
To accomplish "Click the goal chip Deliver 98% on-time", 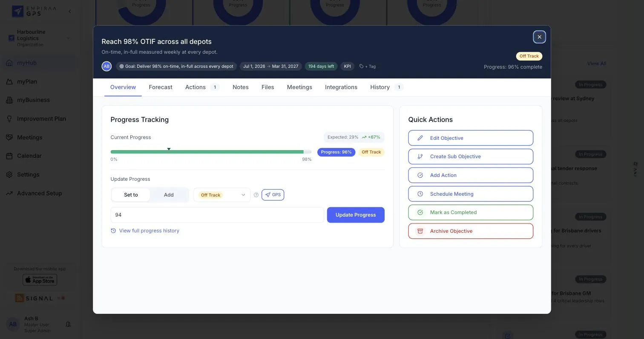I will tap(176, 67).
